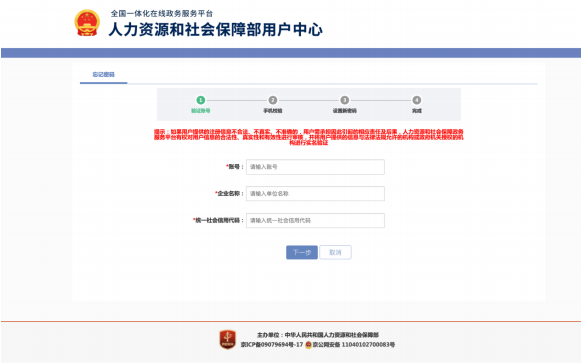Click the 下一步 button
Viewport: 581px width, 363px height.
[302, 252]
